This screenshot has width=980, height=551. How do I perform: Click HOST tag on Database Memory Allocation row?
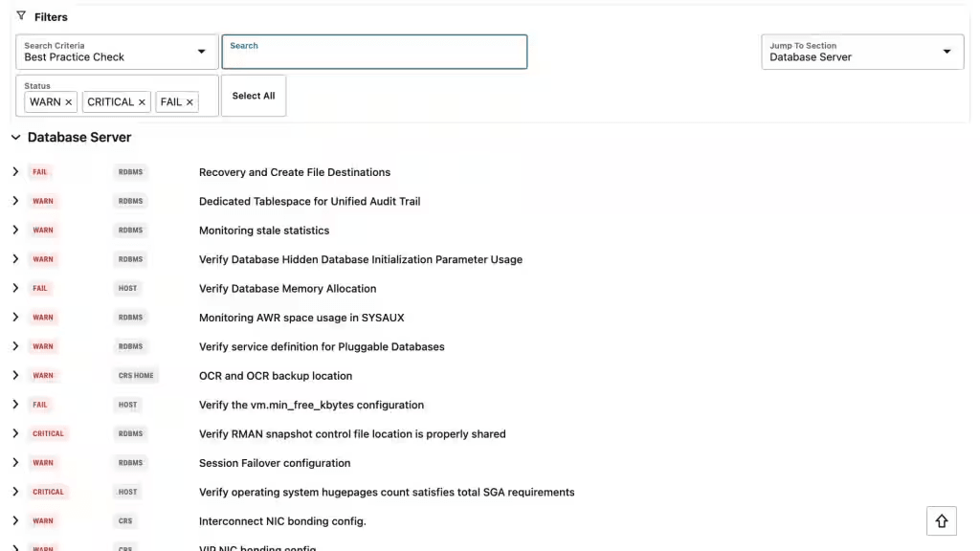pyautogui.click(x=127, y=288)
